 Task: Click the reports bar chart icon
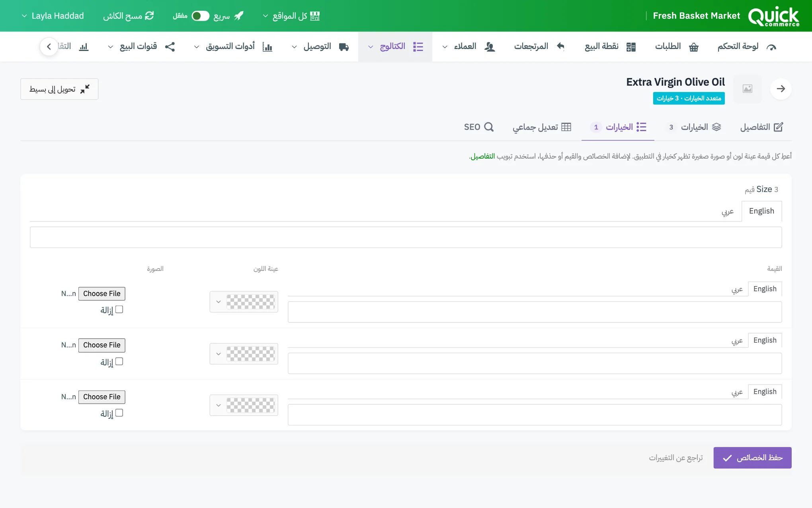click(84, 47)
